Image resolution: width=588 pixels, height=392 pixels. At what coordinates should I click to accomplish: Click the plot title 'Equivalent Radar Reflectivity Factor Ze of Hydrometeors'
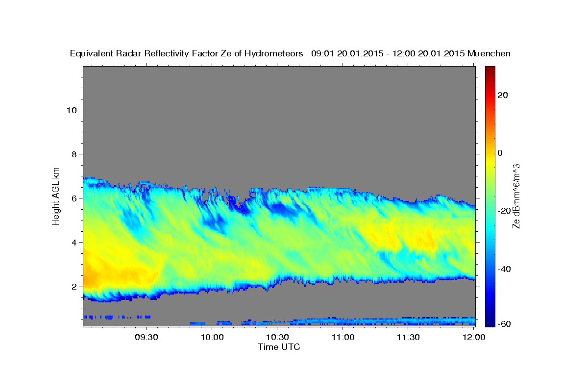[187, 53]
